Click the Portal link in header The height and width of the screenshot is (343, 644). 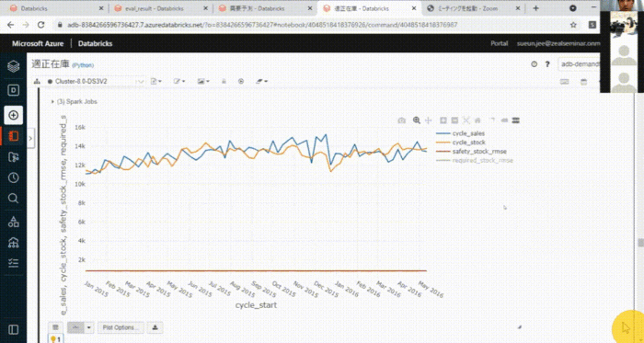499,43
